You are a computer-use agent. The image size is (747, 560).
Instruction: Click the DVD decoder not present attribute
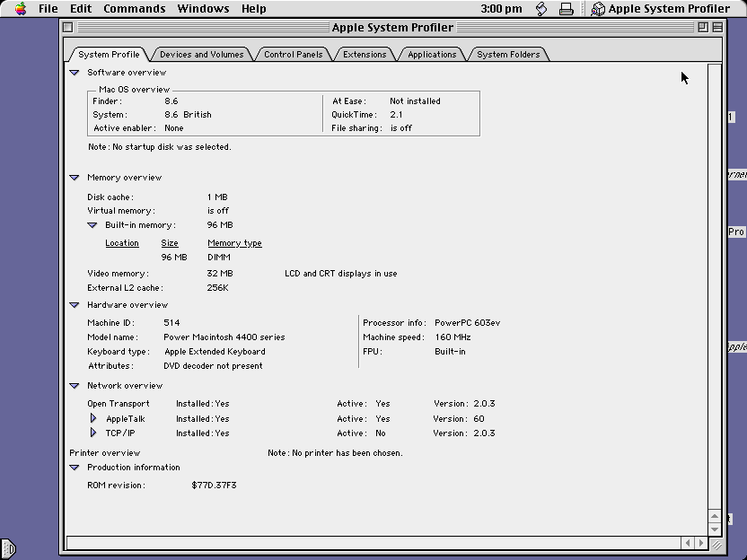[x=213, y=366]
